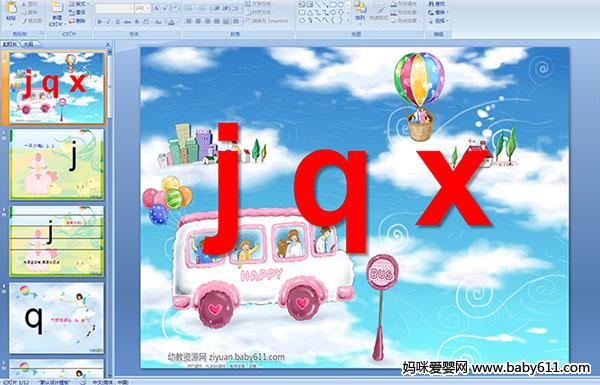Select slide 2 thumbnail with black letter j
This screenshot has height=385, width=600.
(x=57, y=164)
